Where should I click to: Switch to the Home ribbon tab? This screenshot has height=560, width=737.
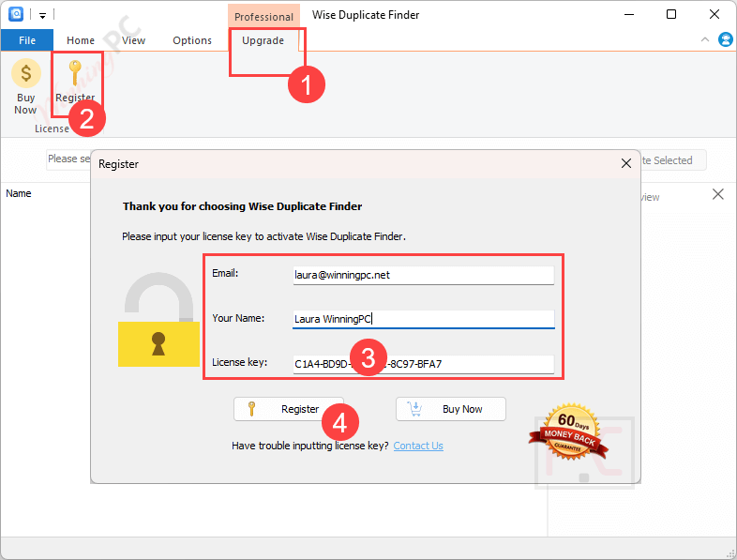[x=81, y=40]
